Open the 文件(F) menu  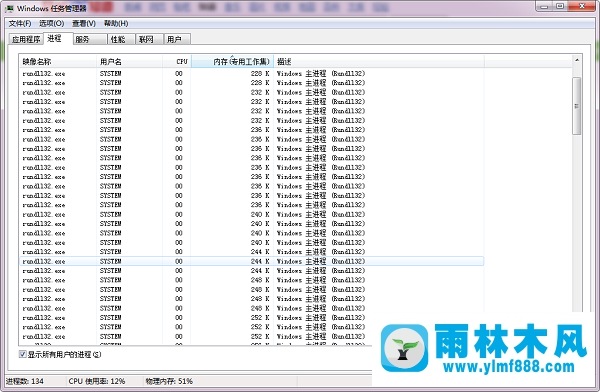click(20, 23)
